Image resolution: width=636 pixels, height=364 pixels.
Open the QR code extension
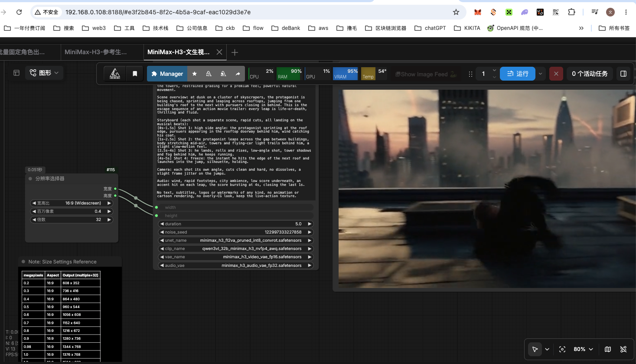(x=556, y=12)
